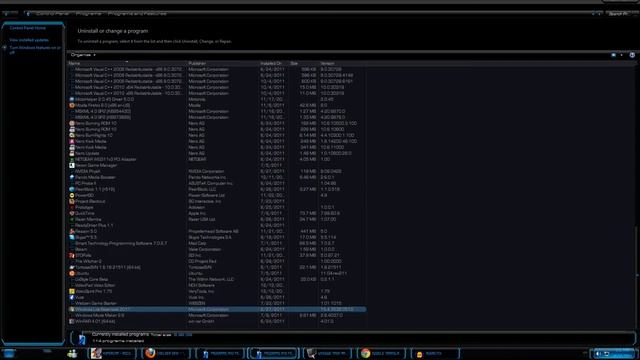Select the VideoPad Video Editor row
The width and height of the screenshot is (640, 360).
[217, 285]
